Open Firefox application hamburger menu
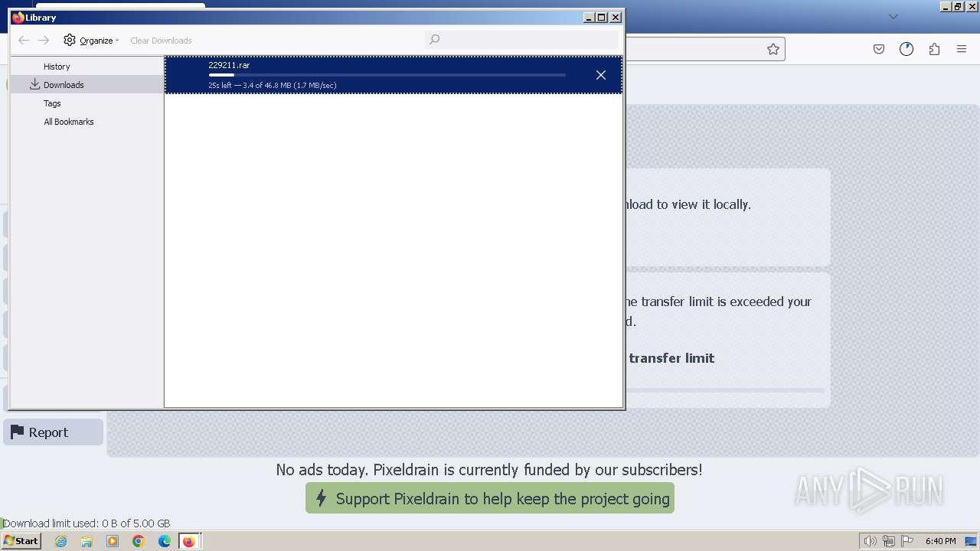This screenshot has width=980, height=551. point(962,49)
